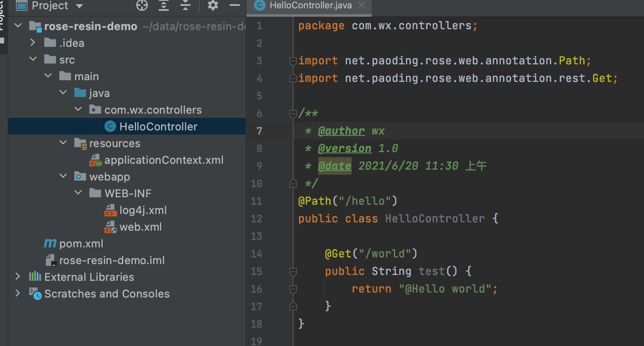Select the WEB-INF folder row
Screen dimensions: 644x346
(x=127, y=193)
